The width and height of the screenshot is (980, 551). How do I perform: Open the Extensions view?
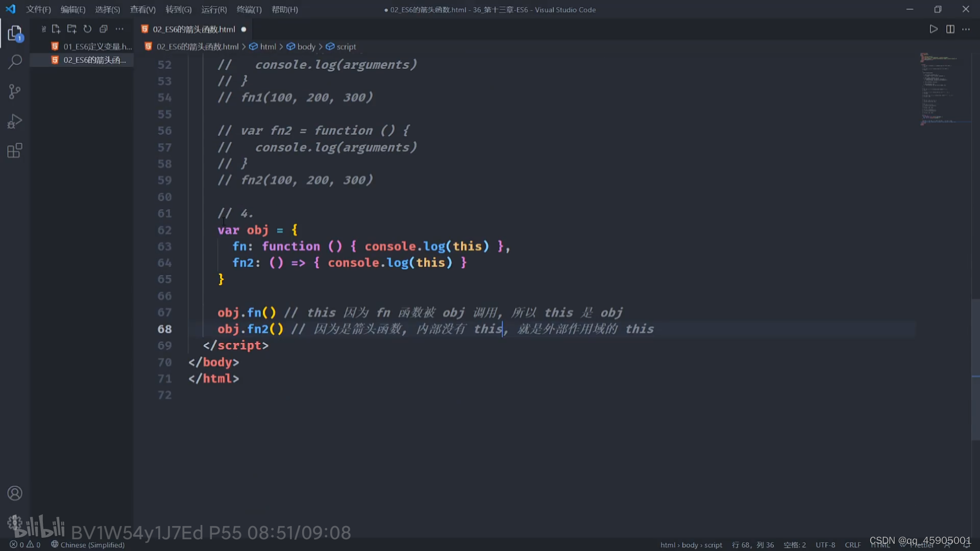click(x=15, y=151)
